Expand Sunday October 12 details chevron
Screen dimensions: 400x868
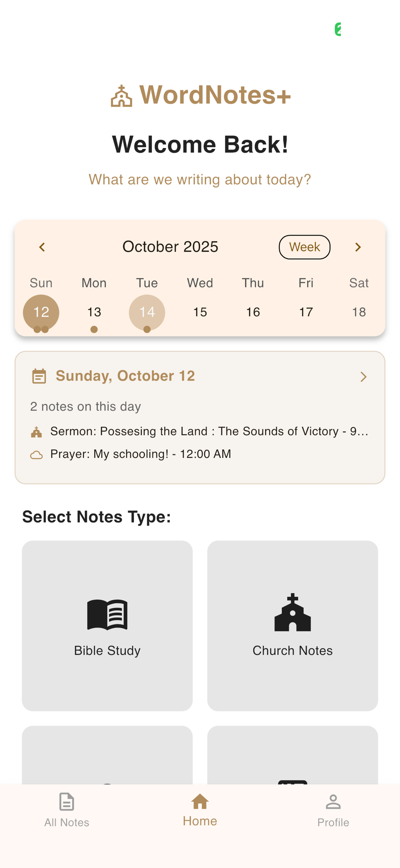point(364,377)
